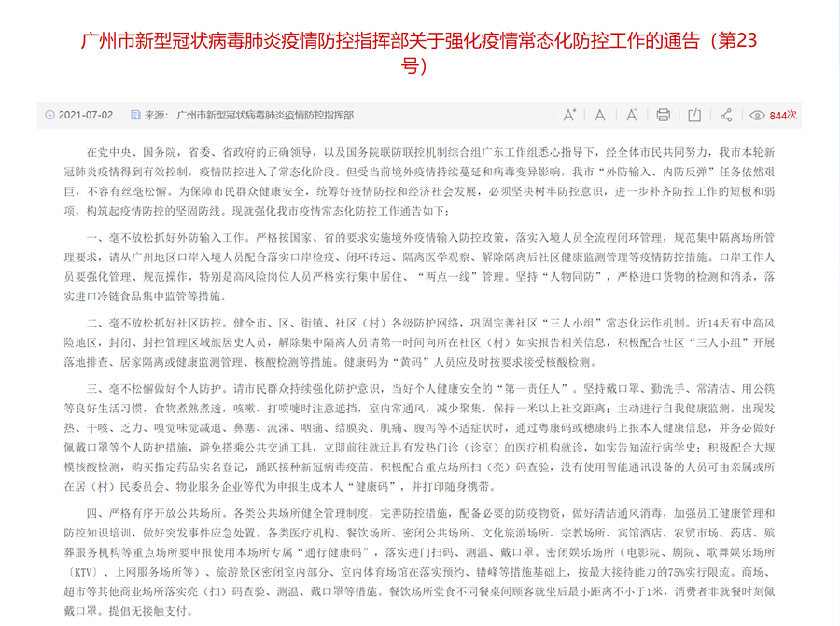
Task: Reset text to default size A icon
Action: 600,115
